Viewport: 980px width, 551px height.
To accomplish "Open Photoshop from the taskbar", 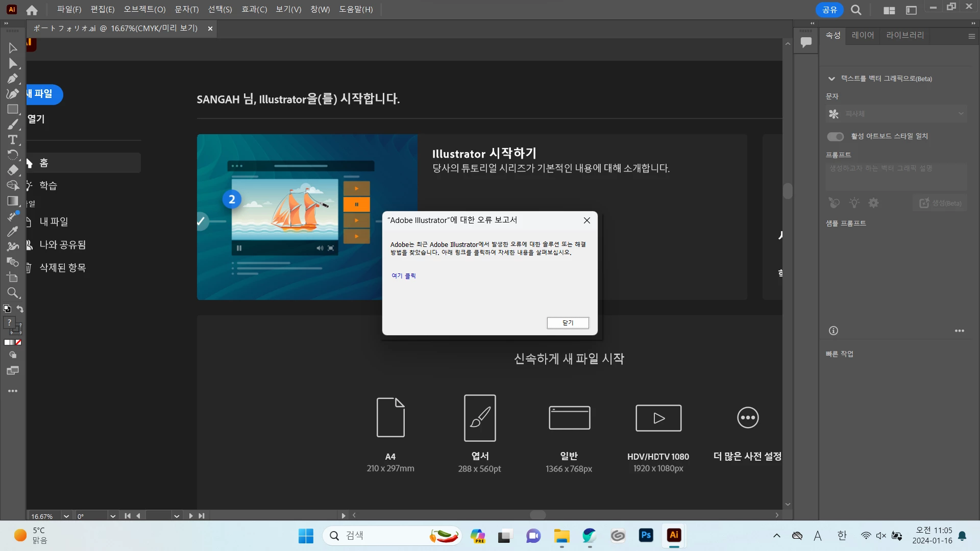I will click(x=646, y=535).
